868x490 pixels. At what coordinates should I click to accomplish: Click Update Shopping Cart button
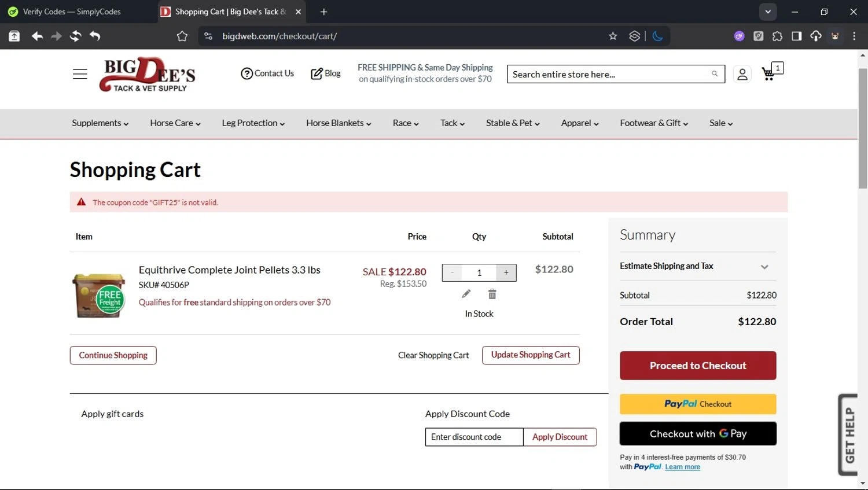531,355
